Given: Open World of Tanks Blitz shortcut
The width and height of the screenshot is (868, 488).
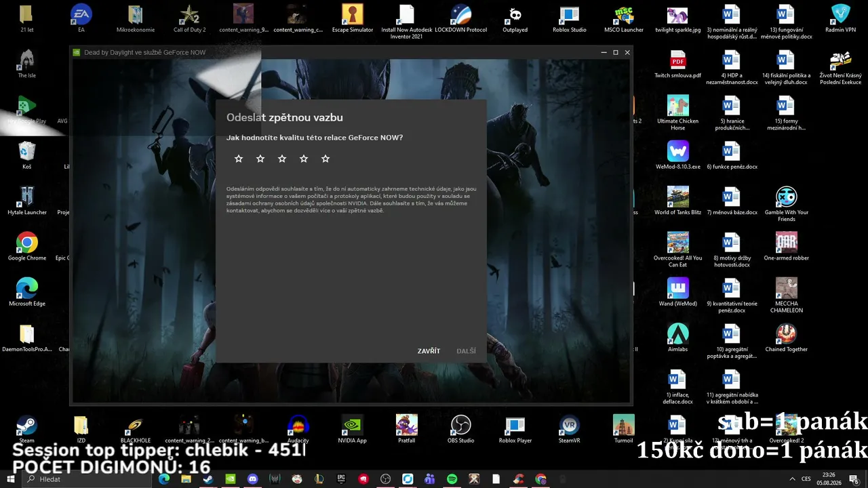Looking at the screenshot, I should [678, 201].
